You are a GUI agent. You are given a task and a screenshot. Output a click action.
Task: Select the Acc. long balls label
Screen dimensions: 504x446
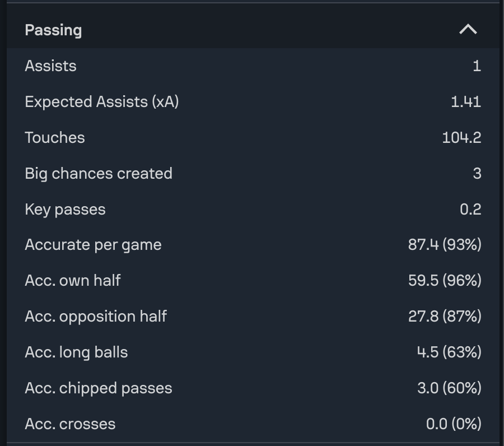[x=76, y=352]
